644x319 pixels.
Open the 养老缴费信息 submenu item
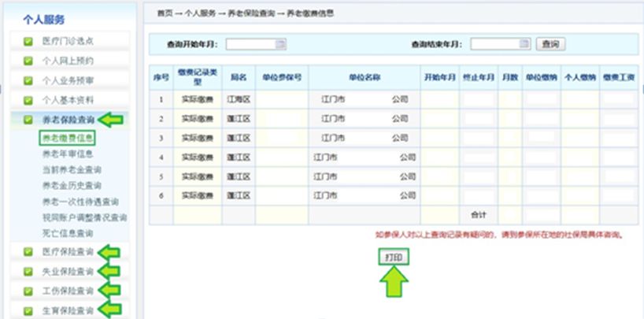click(67, 138)
